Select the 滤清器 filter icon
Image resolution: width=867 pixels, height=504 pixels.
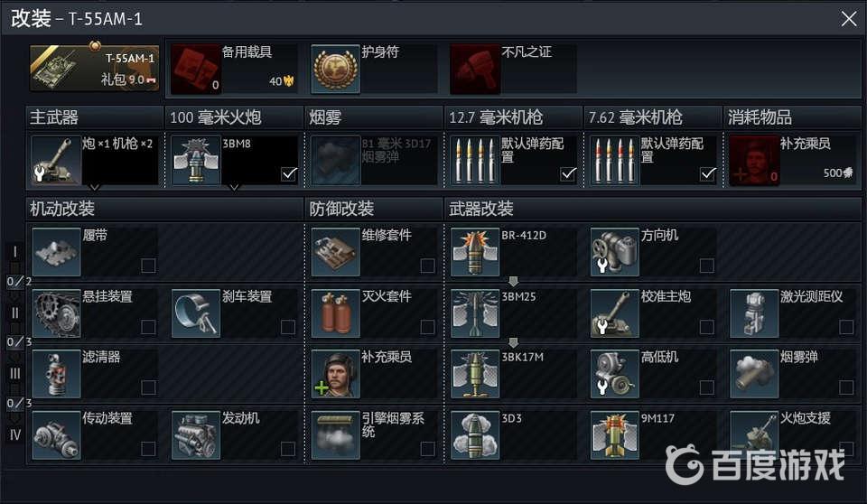point(56,374)
